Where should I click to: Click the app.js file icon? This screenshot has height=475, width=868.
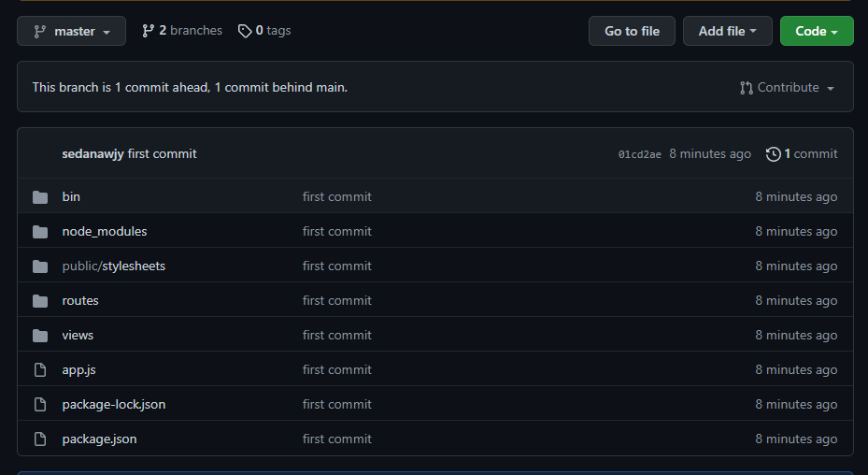[x=40, y=370]
